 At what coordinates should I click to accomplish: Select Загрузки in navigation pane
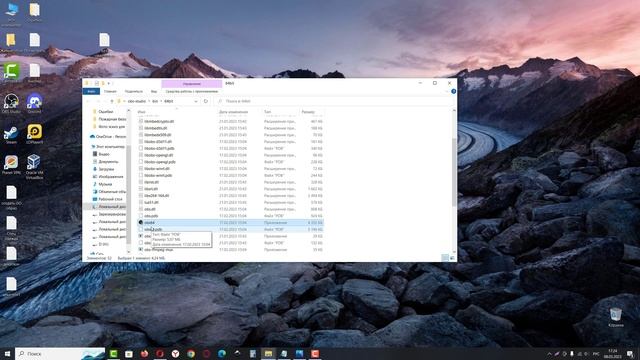click(106, 169)
